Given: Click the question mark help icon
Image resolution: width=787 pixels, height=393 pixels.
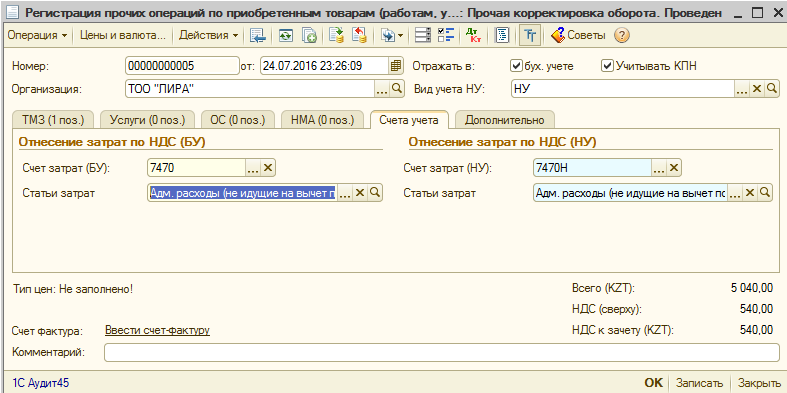Looking at the screenshot, I should pyautogui.click(x=621, y=36).
